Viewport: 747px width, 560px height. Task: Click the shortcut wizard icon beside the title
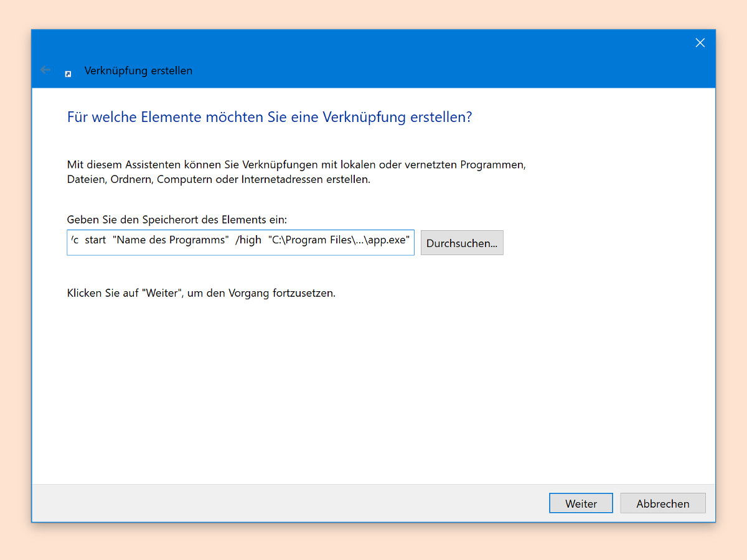coord(68,73)
